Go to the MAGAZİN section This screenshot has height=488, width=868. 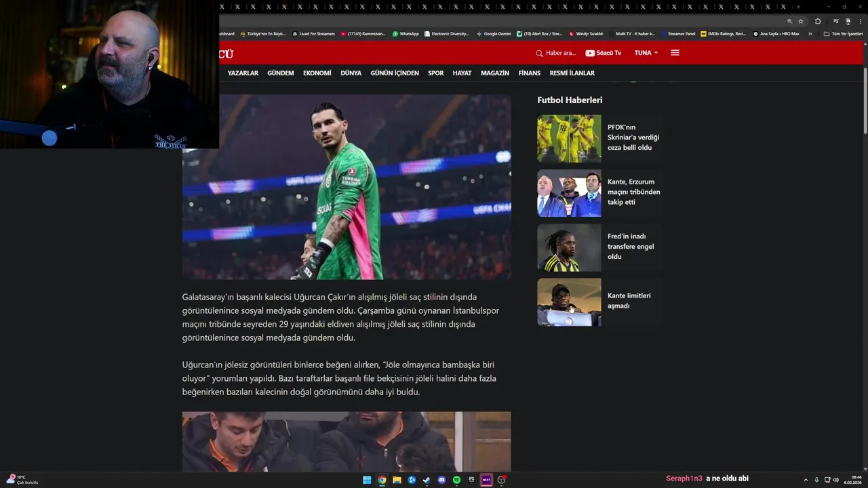tap(495, 73)
